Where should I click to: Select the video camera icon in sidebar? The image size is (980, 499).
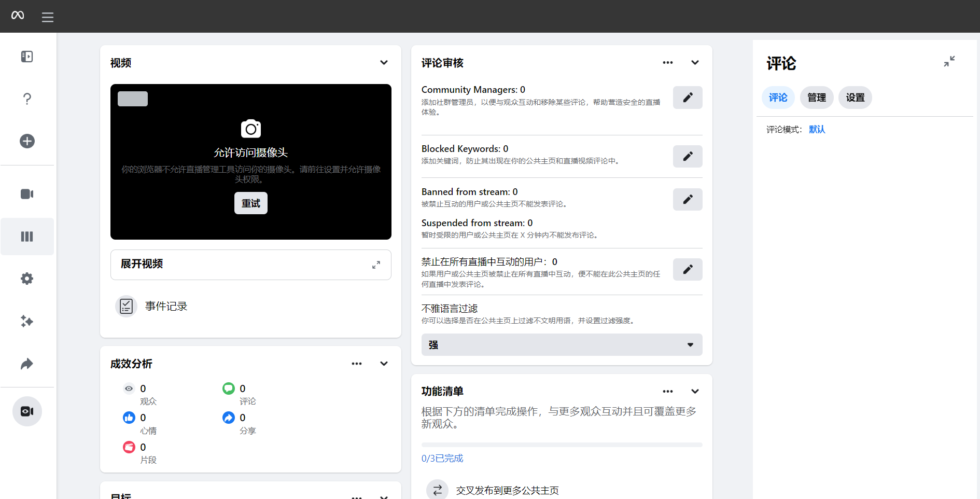[x=27, y=193]
